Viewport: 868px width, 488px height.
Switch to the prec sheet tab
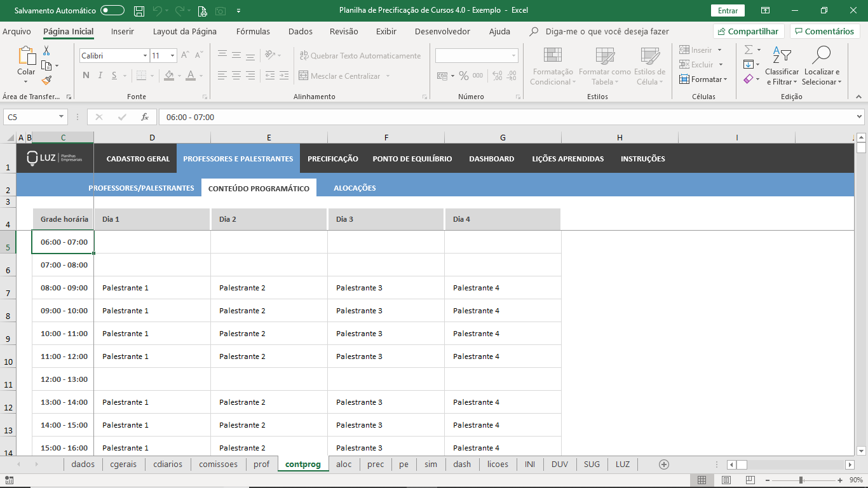pyautogui.click(x=376, y=464)
